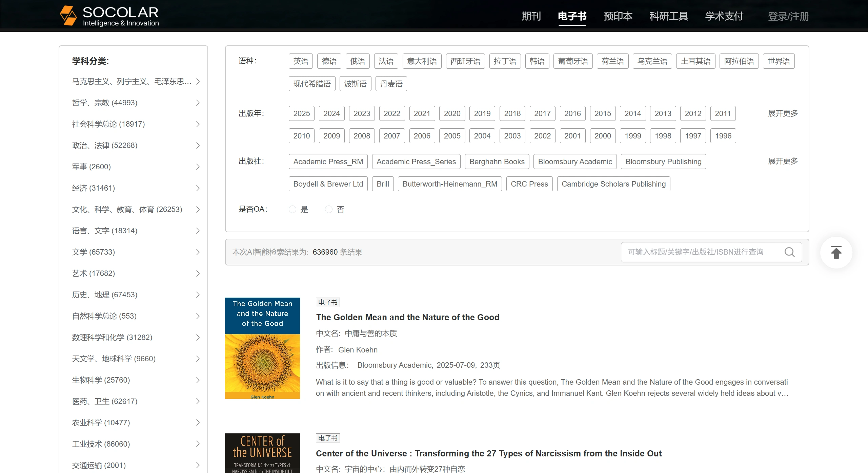
Task: Filter by publication year 2025
Action: 302,113
